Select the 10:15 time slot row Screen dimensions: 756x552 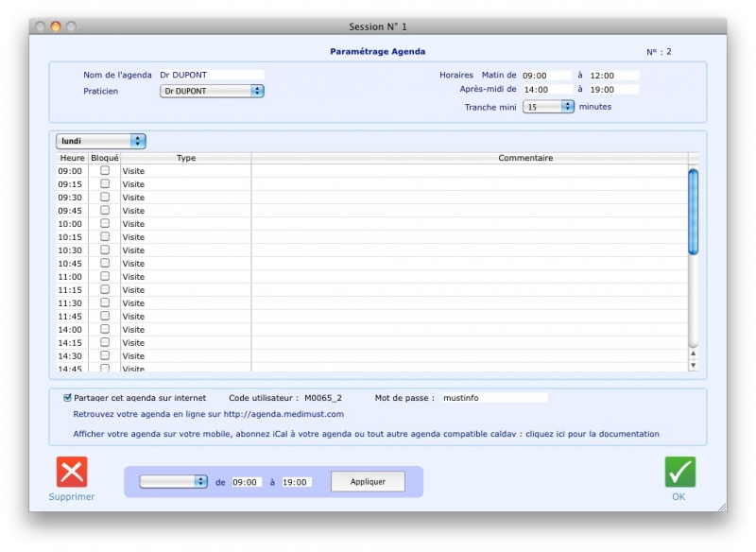click(372, 236)
